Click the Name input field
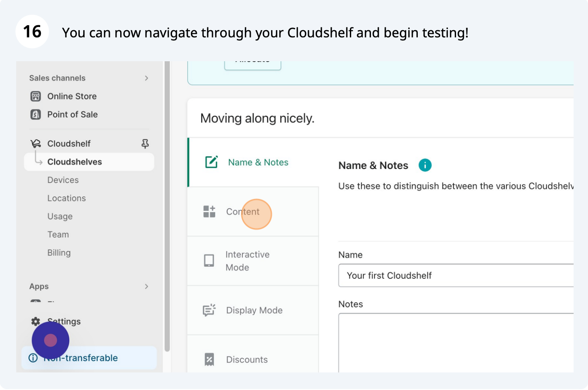588x390 pixels. (x=456, y=276)
